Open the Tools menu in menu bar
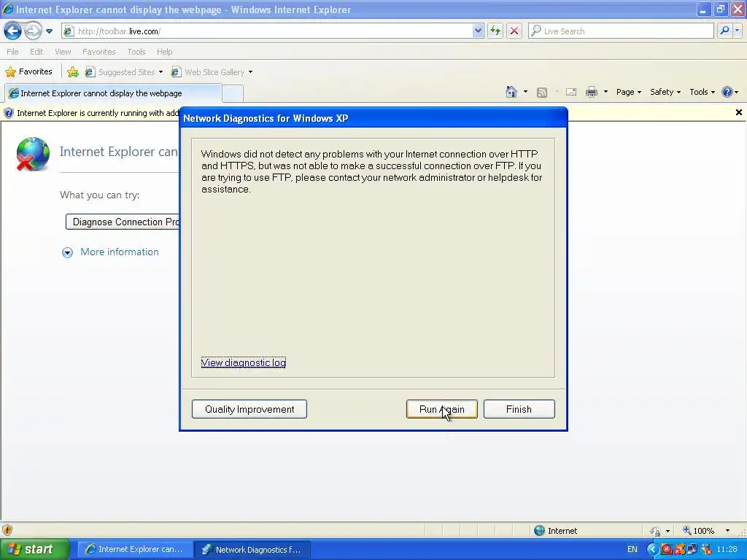Screen dimensions: 747x560 tap(136, 52)
